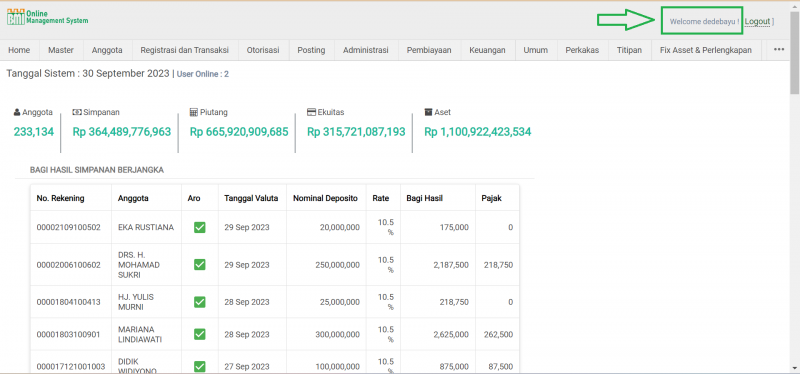The width and height of the screenshot is (800, 374).
Task: Open the Titipan menu
Action: click(x=630, y=50)
